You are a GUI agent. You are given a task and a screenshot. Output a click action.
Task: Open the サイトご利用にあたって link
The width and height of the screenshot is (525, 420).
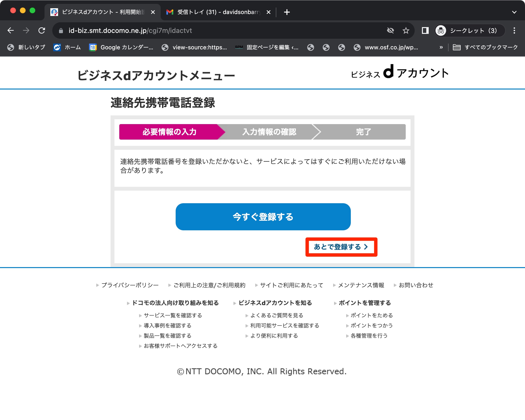click(292, 285)
